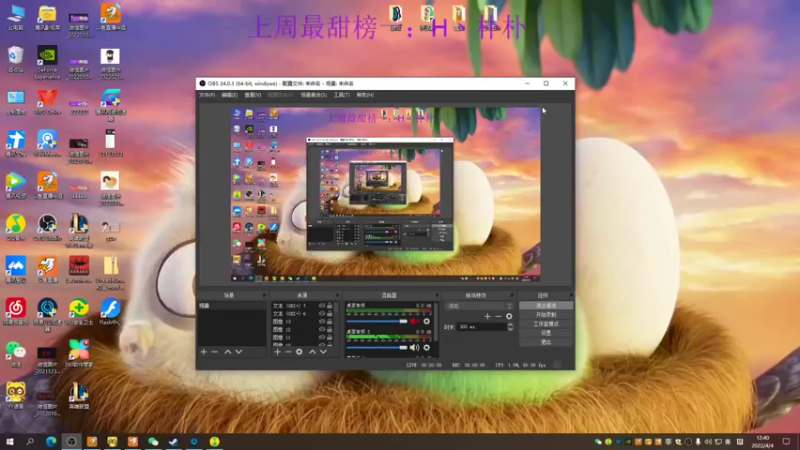Click 退出 to exit OBS
The image size is (800, 450).
coord(546,342)
